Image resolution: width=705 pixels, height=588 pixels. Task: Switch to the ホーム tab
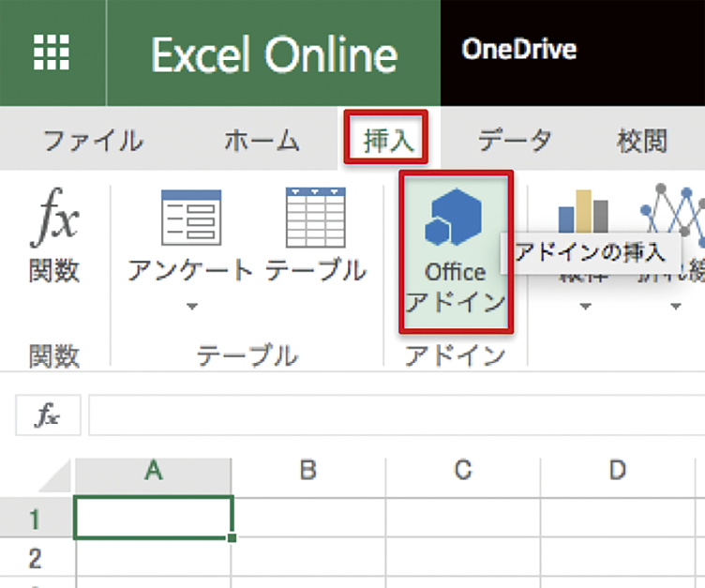pos(262,141)
